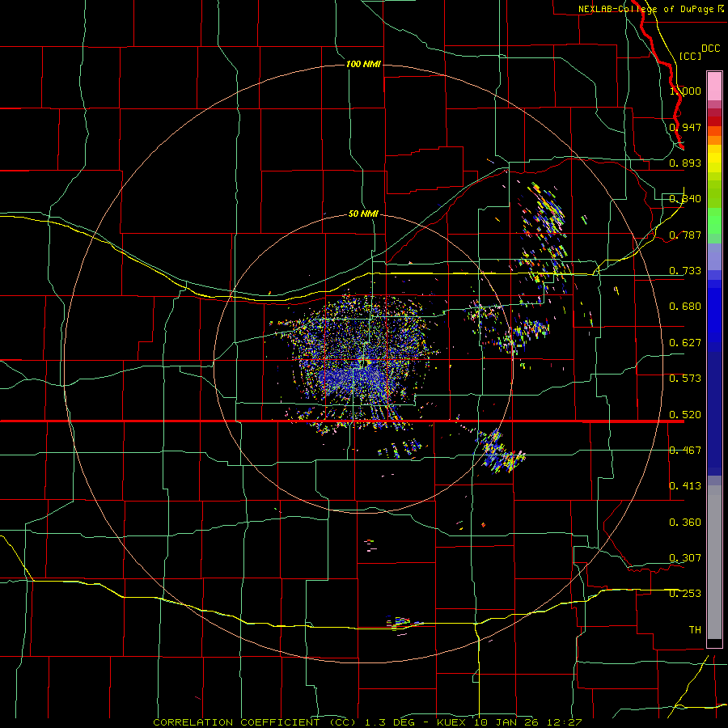
Task: Click the 0.893 scale value
Action: 685,163
